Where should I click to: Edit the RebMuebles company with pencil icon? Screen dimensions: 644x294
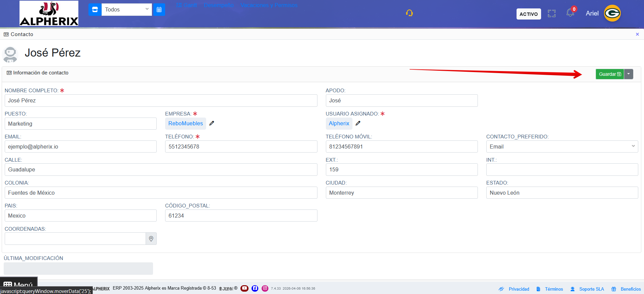pos(212,123)
